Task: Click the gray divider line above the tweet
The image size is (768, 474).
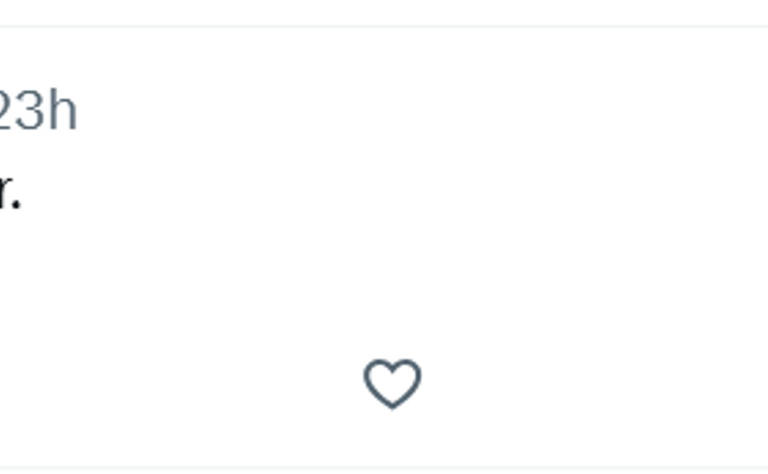Action: click(x=384, y=26)
